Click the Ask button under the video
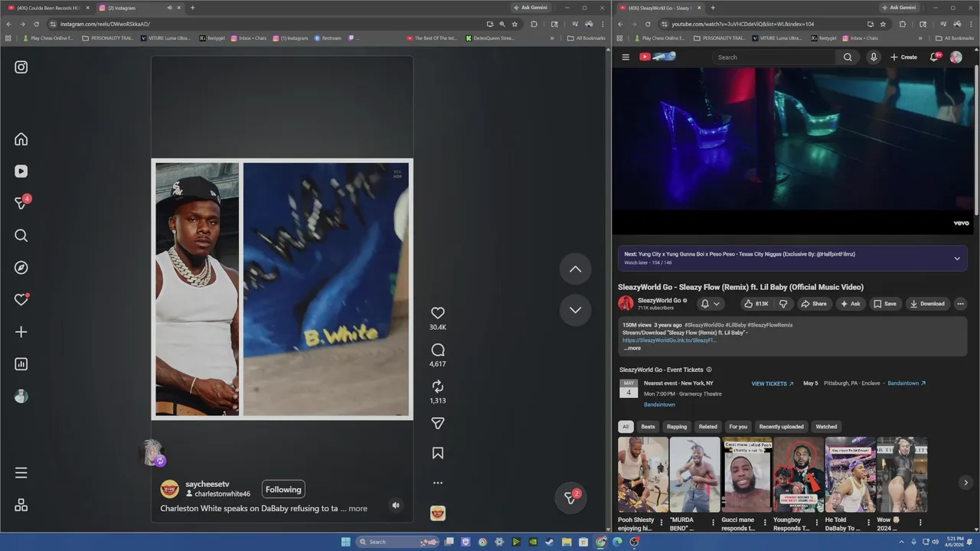Image resolution: width=980 pixels, height=551 pixels. click(x=851, y=304)
